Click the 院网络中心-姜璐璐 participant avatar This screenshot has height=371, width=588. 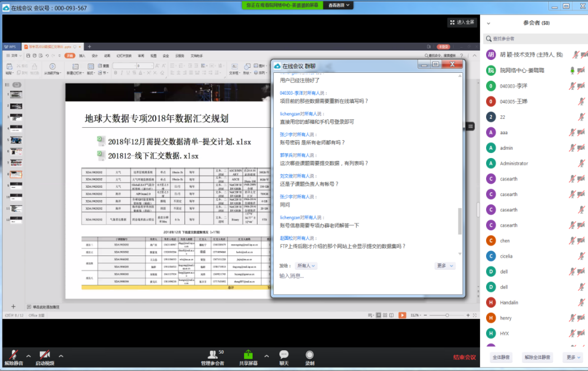pos(491,70)
